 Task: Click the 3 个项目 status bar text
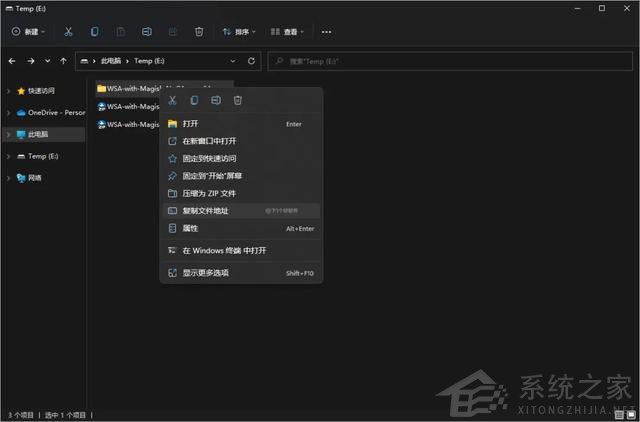coord(20,415)
